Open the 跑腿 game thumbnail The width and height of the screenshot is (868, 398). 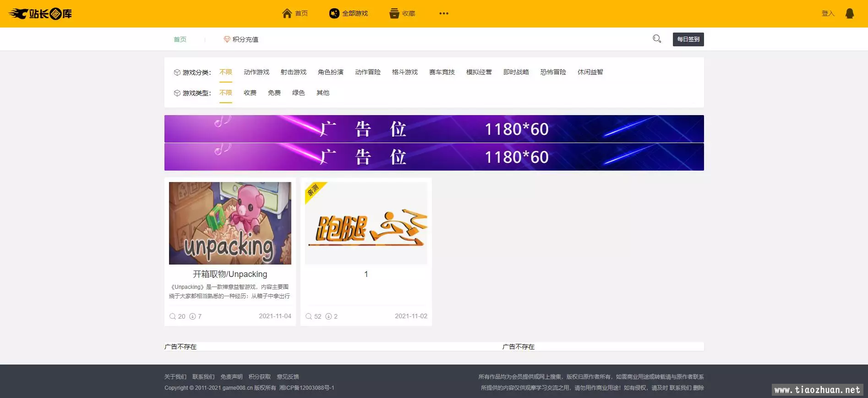(366, 223)
